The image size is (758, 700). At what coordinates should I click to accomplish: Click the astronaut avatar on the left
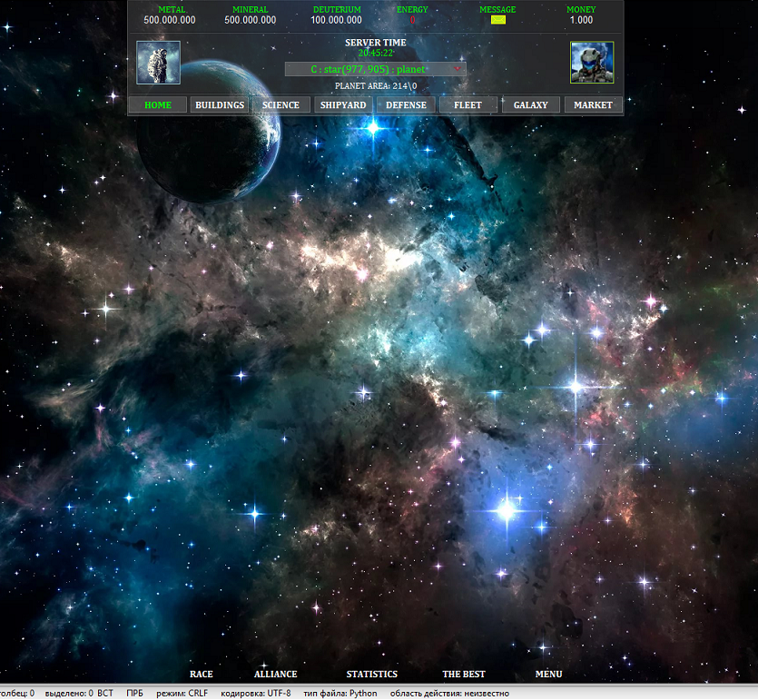pos(158,63)
